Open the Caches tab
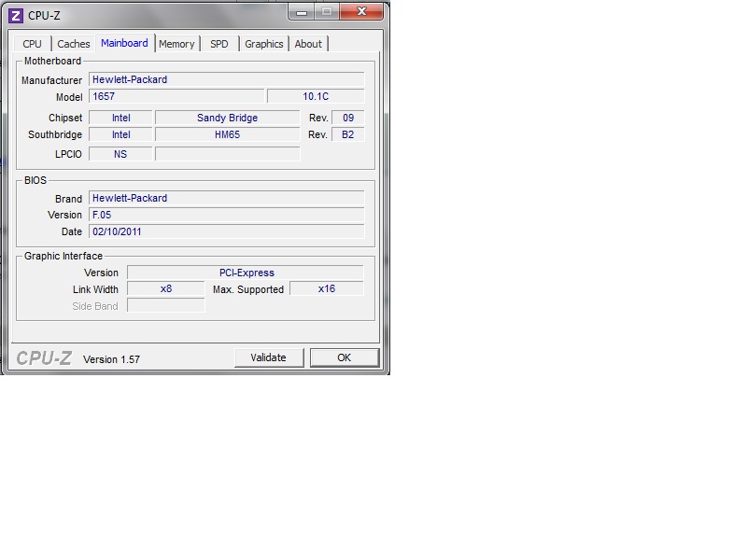This screenshot has width=747, height=560. pyautogui.click(x=74, y=44)
